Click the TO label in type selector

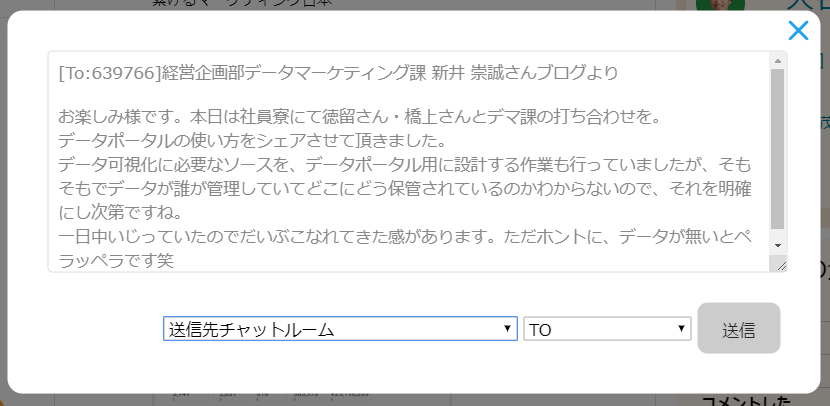(540, 329)
